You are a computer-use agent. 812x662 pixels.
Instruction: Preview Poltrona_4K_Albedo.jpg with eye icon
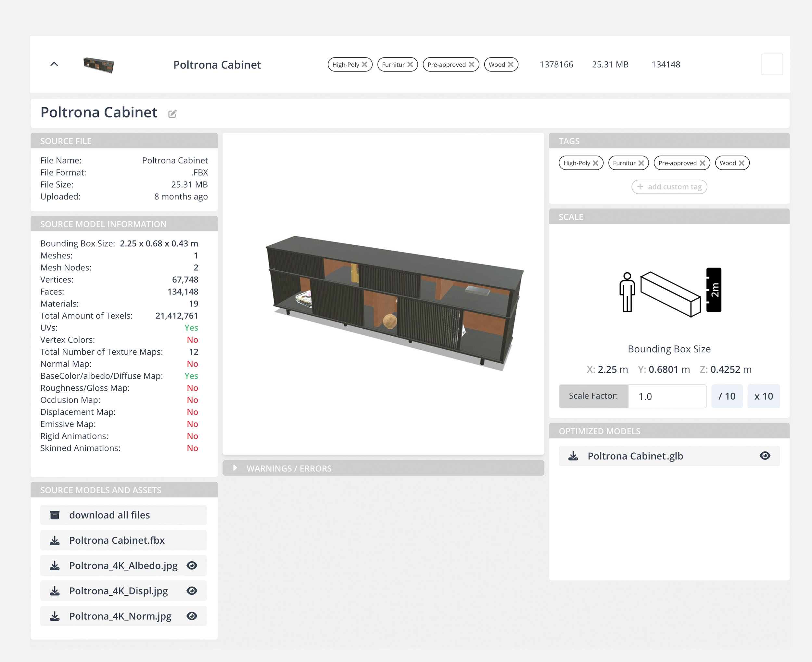(x=192, y=565)
